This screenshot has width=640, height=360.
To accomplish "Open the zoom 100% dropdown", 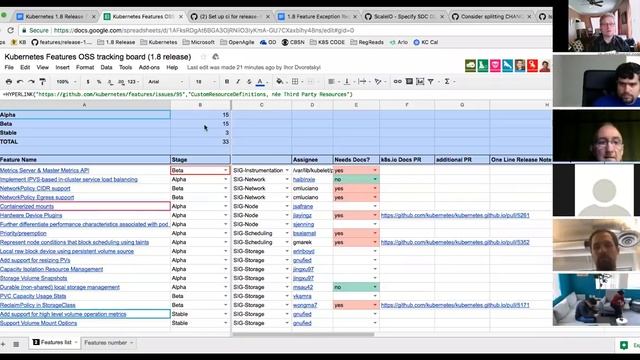I will [66, 82].
